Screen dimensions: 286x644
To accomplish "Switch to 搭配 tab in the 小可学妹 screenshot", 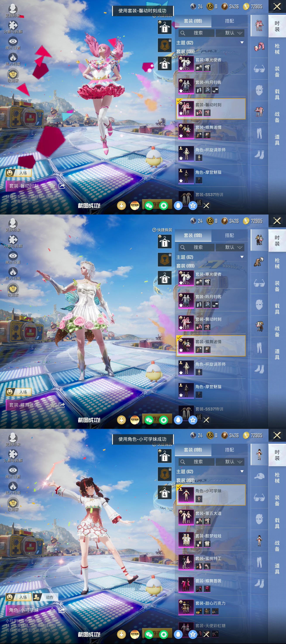I will pos(229,450).
